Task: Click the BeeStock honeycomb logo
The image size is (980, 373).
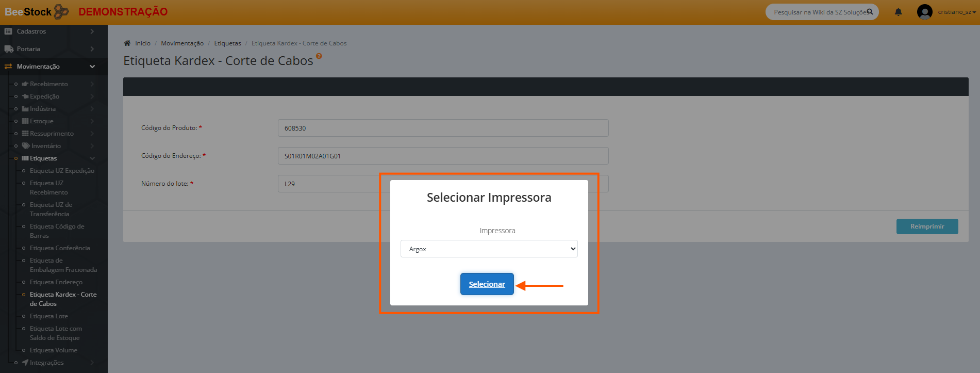Action: 61,12
